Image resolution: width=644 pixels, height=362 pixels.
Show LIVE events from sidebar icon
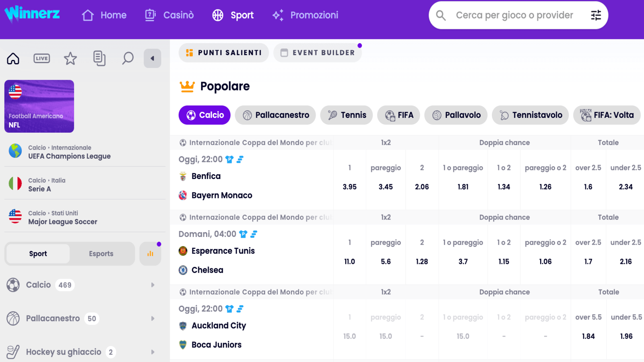pos(41,58)
